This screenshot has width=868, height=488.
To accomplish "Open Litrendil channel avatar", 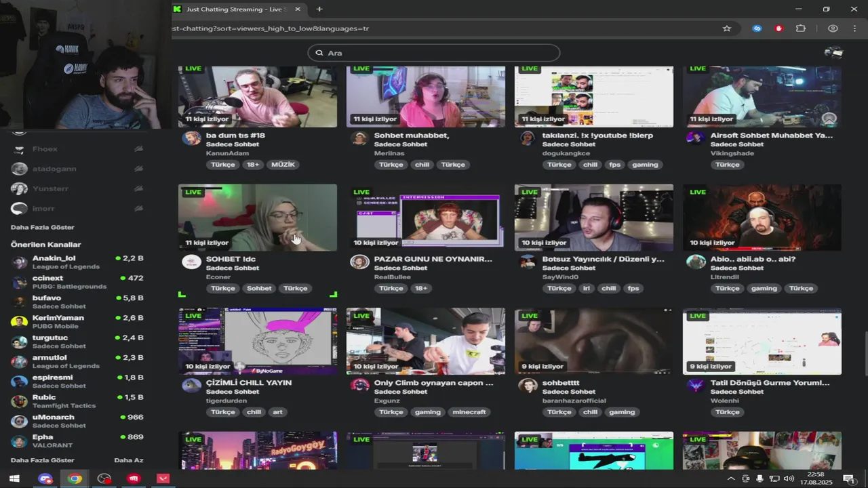I will 696,262.
